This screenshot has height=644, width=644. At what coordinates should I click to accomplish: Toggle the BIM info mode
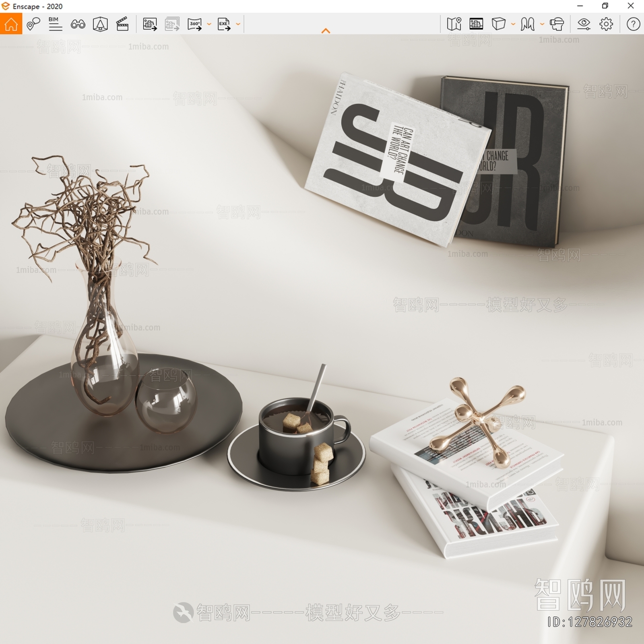point(55,24)
